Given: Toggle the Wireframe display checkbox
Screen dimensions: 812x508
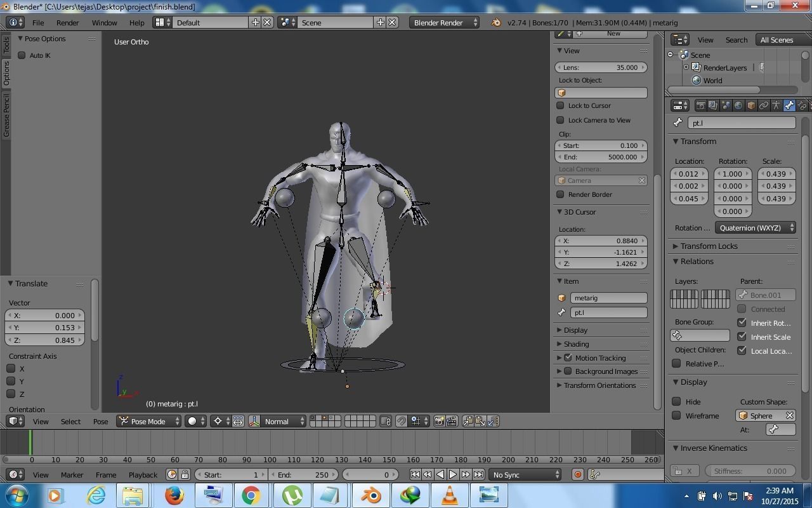Looking at the screenshot, I should 676,415.
